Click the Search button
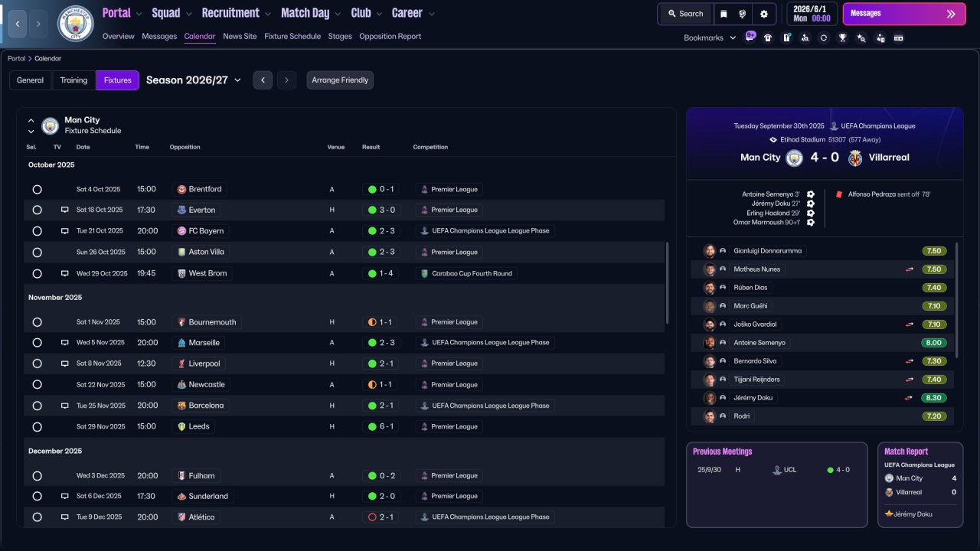Viewport: 980px width, 551px height. [685, 14]
